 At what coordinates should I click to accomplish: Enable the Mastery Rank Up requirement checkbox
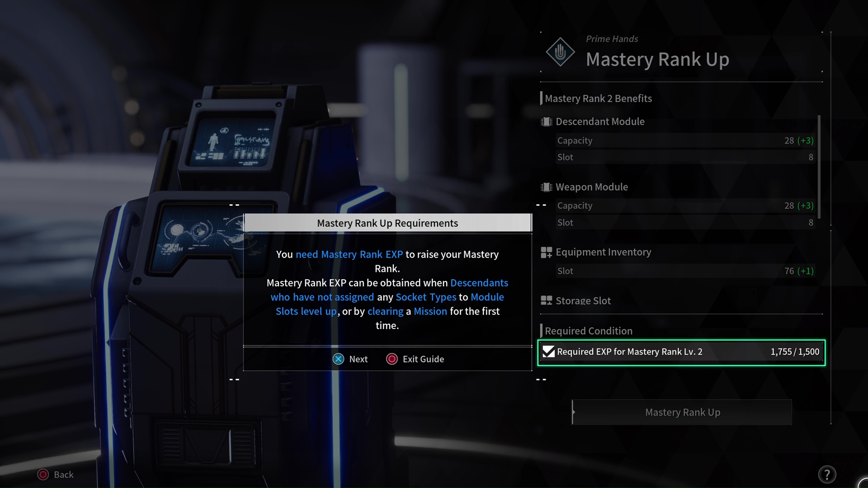click(548, 352)
